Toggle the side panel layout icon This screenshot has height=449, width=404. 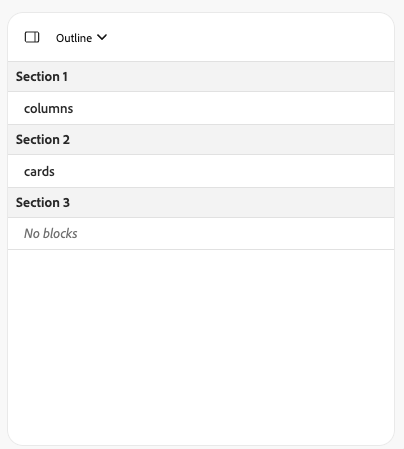32,37
